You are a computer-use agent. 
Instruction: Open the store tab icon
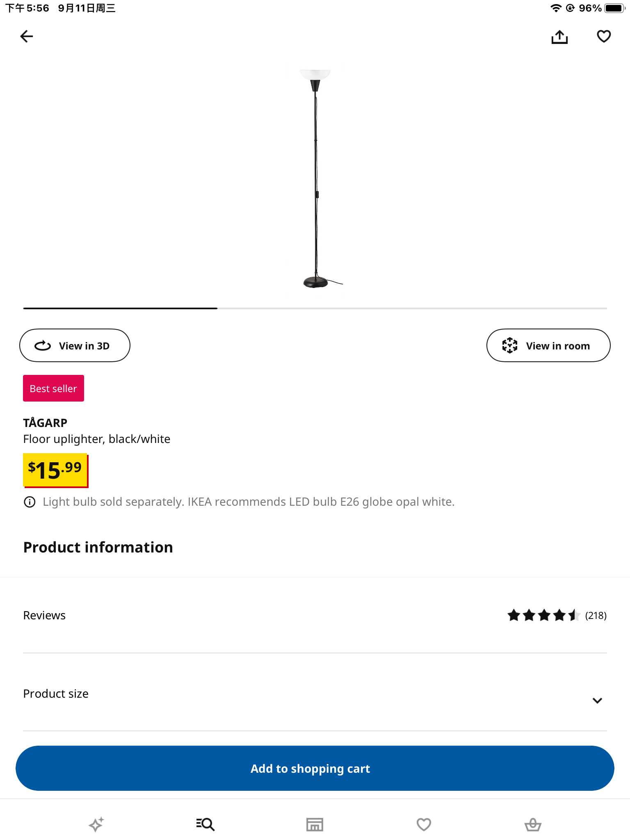point(315,824)
